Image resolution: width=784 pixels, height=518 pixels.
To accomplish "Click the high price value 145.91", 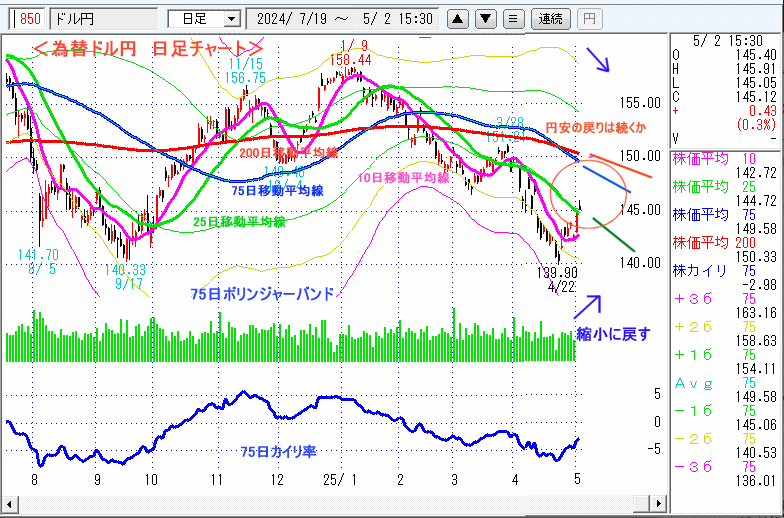I will click(754, 68).
